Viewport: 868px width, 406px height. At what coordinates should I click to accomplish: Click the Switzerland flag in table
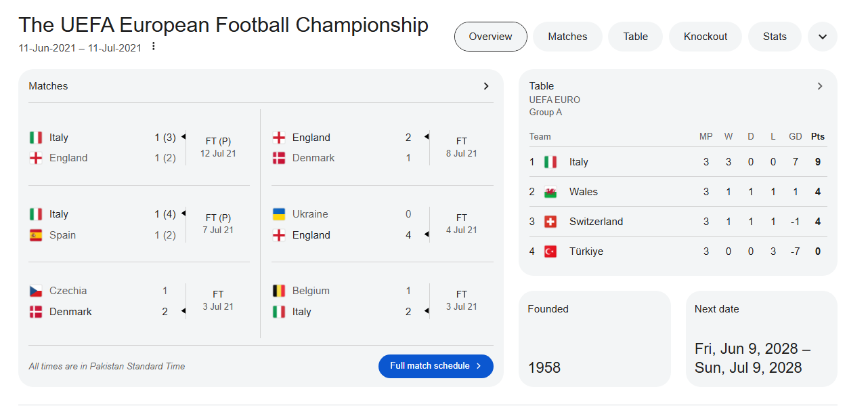(x=550, y=222)
